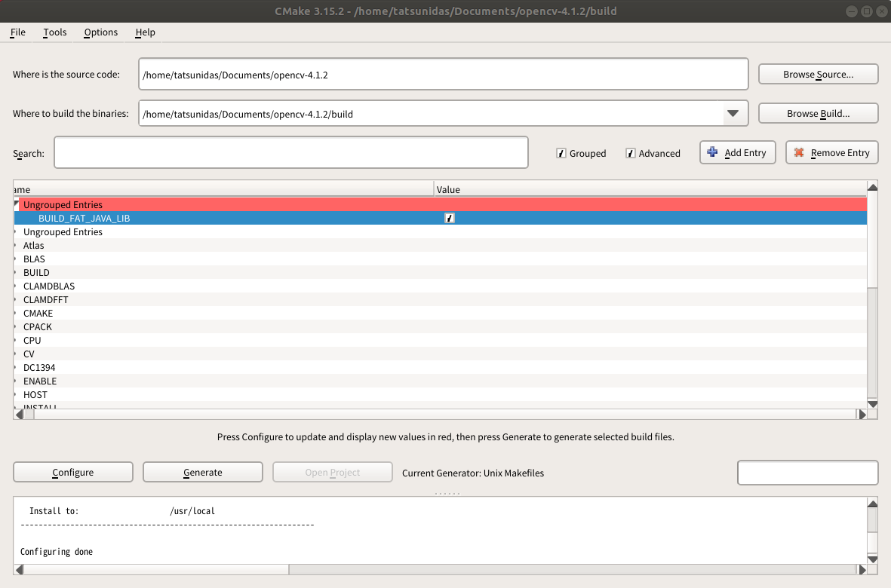
Task: Click the red cross icon on Remove Entry
Action: (799, 152)
